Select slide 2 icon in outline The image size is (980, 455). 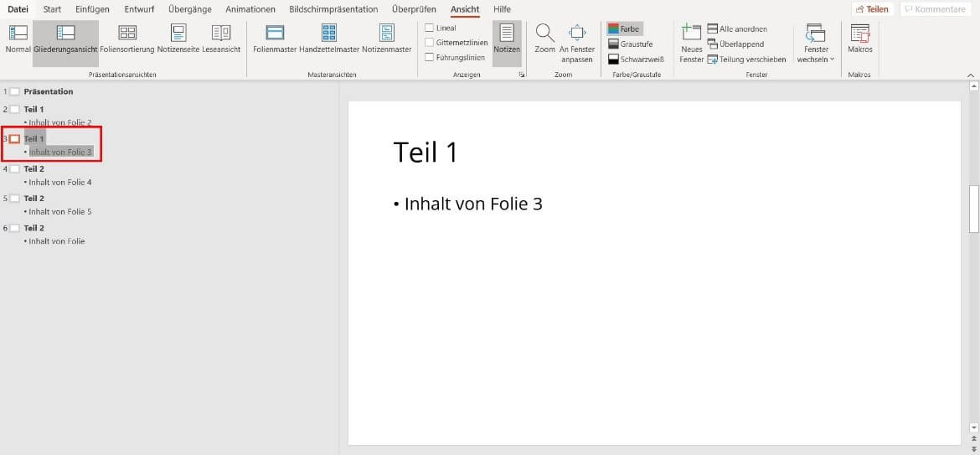(15, 110)
